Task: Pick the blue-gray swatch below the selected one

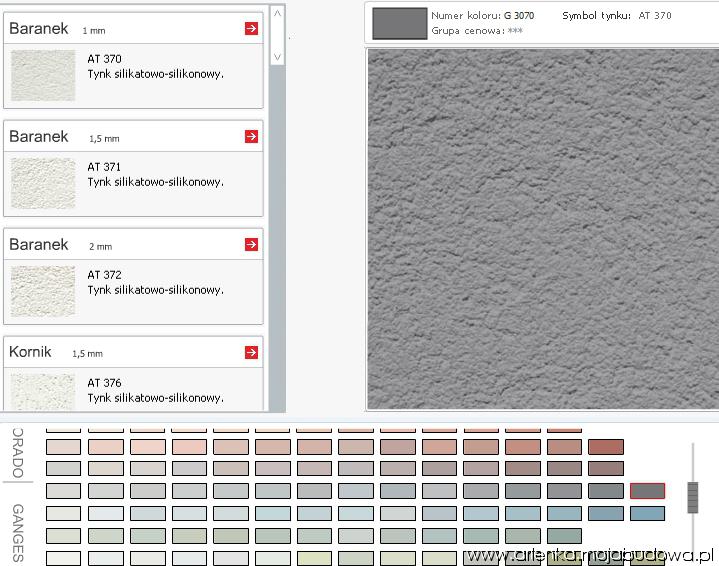Action: tap(647, 513)
